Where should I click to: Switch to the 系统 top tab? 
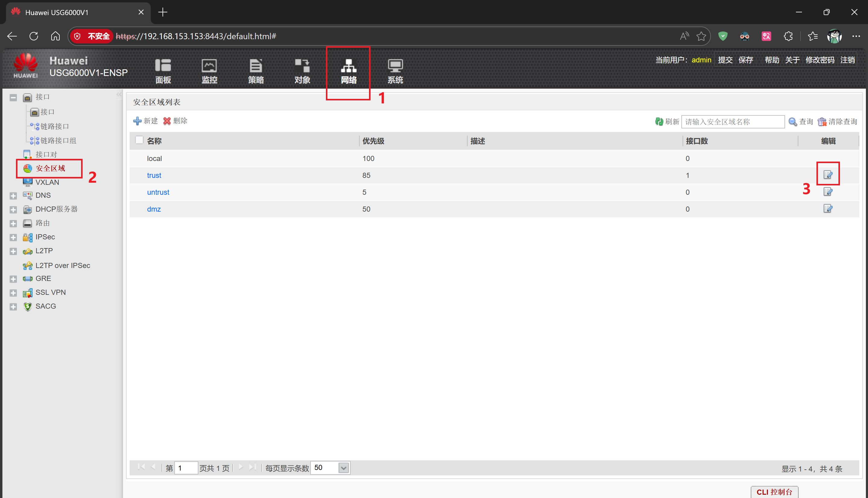395,71
